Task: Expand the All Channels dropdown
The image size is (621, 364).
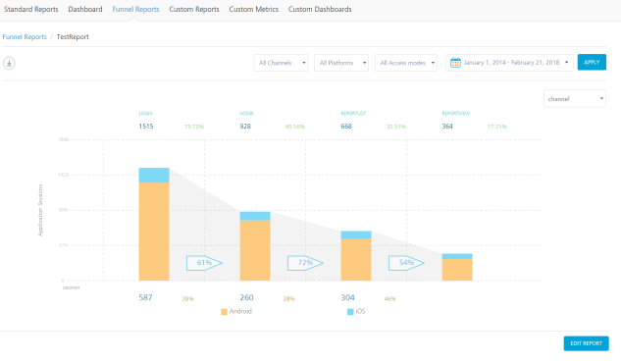Action: point(281,63)
